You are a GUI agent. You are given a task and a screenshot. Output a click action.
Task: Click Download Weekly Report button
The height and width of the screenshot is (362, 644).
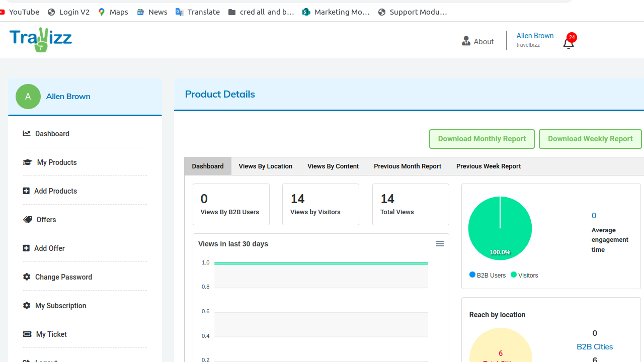click(590, 139)
